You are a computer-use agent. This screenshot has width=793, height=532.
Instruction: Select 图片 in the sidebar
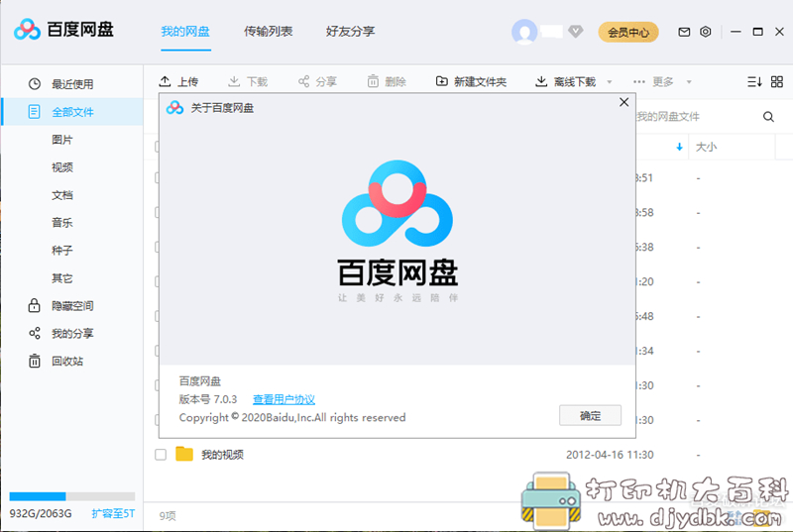[x=62, y=140]
